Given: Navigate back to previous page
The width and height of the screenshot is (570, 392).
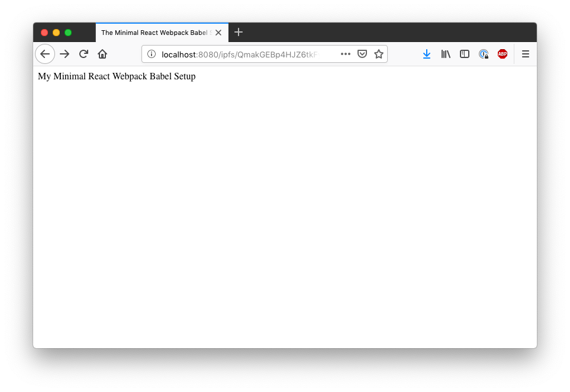Looking at the screenshot, I should pos(45,54).
